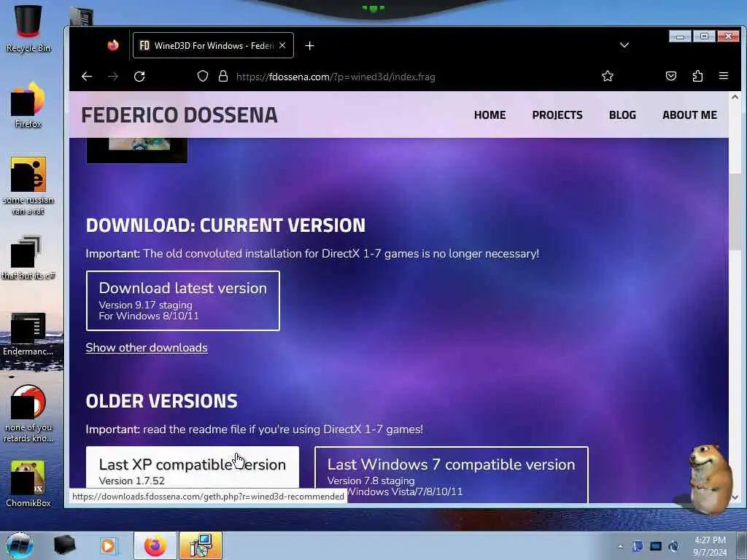Click the network monitor tray icon

[x=656, y=546]
